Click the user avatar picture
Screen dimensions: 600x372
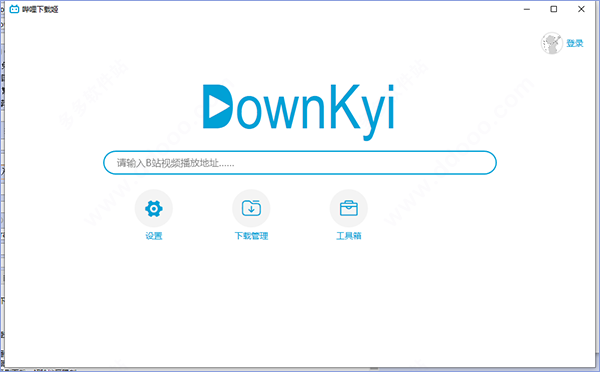pos(551,43)
